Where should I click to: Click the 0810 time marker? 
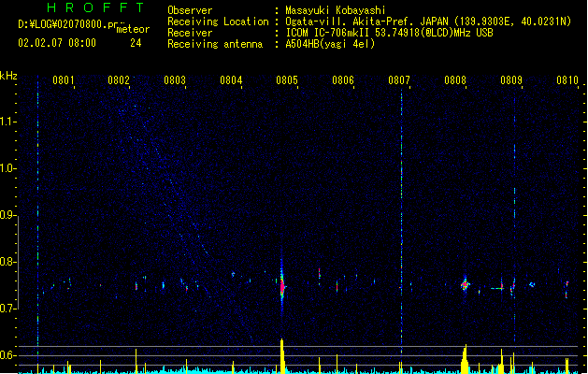coord(567,80)
